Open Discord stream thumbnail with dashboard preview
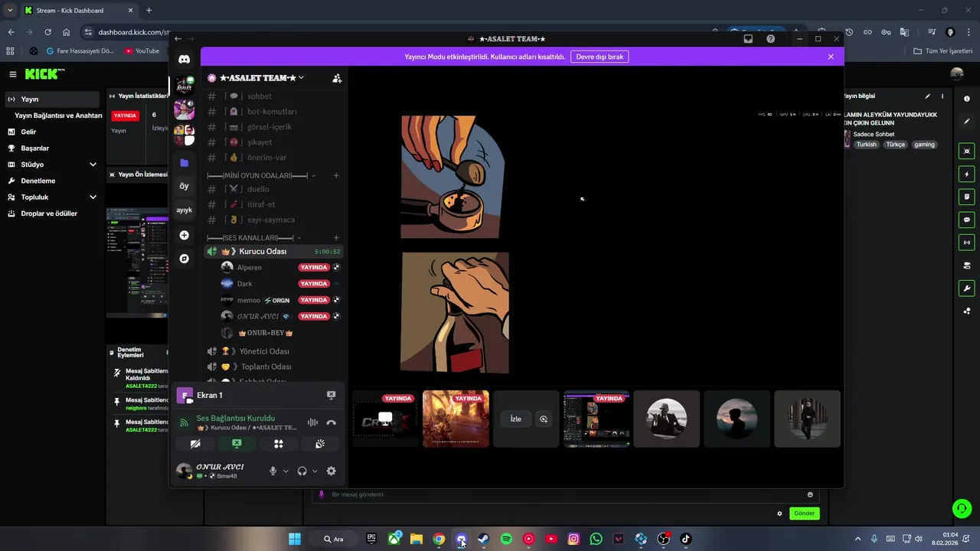Screen dimensions: 980x551 pos(596,419)
